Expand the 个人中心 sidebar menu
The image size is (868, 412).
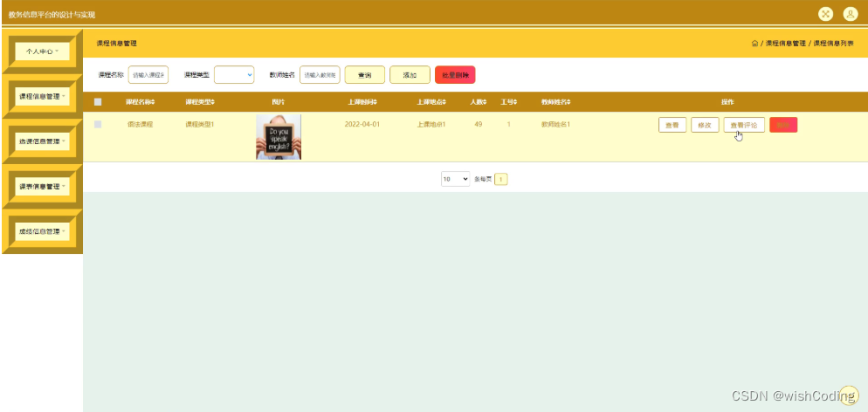(x=42, y=51)
